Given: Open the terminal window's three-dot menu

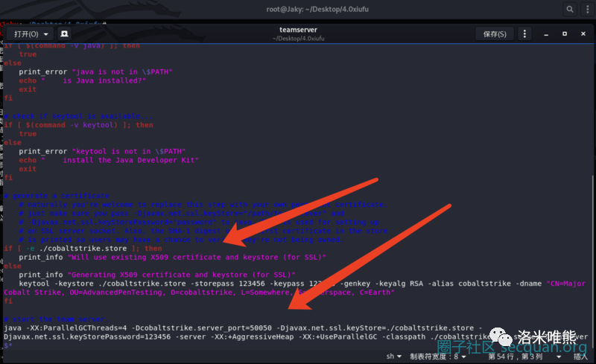Looking at the screenshot, I should (x=588, y=9).
